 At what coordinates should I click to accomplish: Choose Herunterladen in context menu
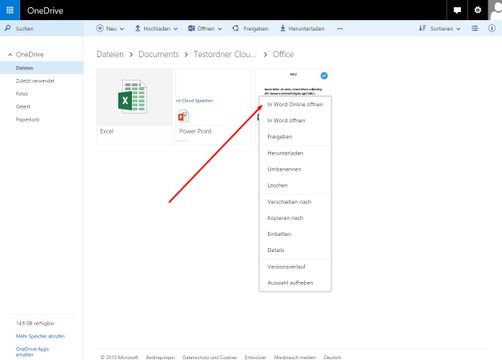pos(295,153)
